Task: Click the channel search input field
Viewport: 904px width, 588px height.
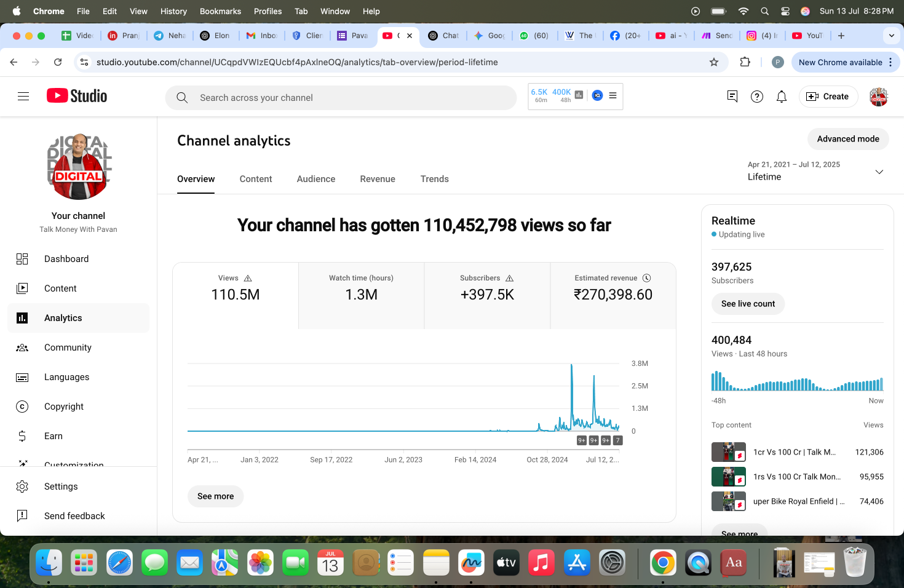Action: point(341,98)
